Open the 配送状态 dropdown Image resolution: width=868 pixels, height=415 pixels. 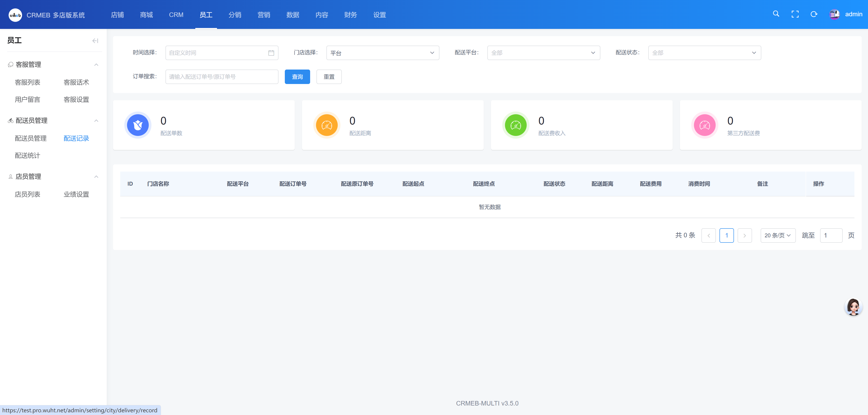tap(704, 53)
